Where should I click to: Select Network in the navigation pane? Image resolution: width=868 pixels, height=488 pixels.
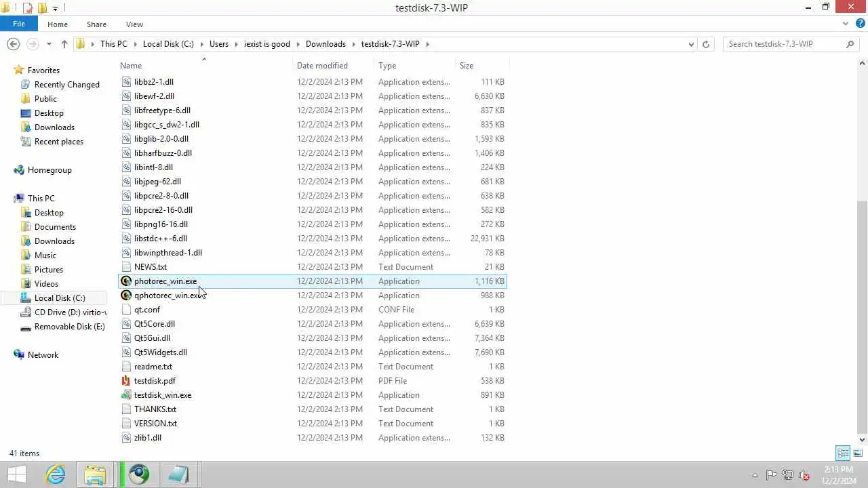click(x=43, y=355)
